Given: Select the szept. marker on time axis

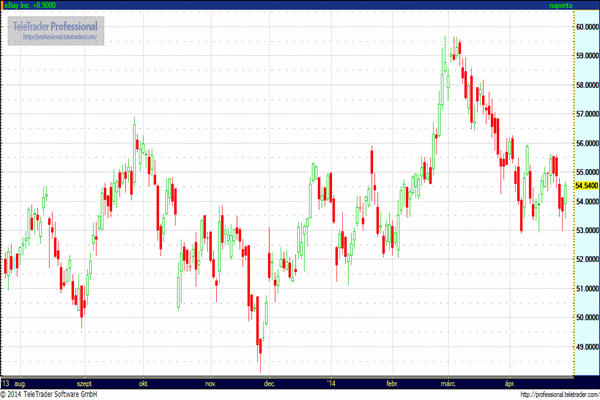Looking at the screenshot, I should (x=85, y=383).
